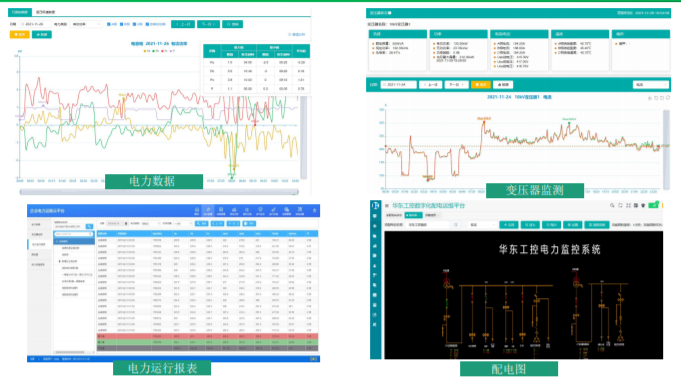
Task: Click the P row in the power max/min table
Action: click(x=256, y=89)
